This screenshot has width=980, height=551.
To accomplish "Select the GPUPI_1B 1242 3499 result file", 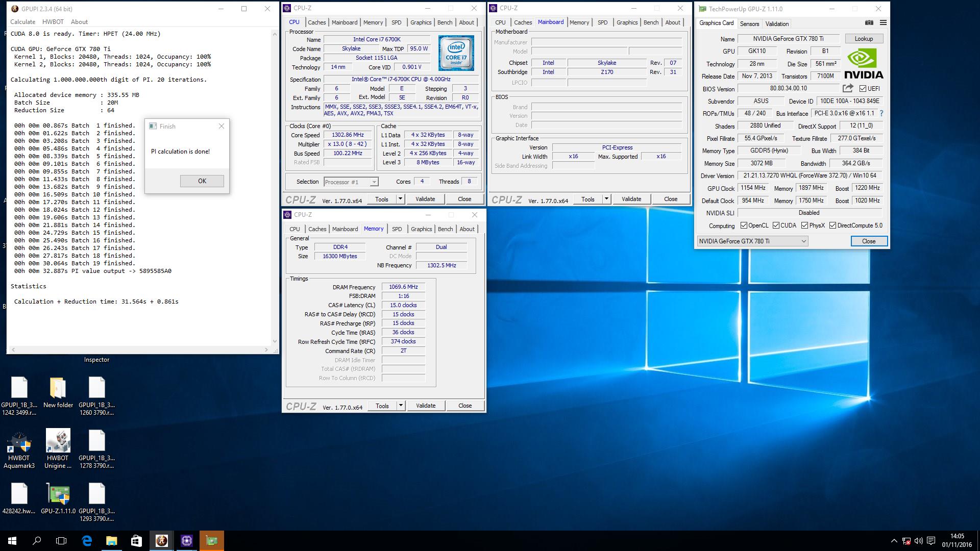I will [x=19, y=396].
